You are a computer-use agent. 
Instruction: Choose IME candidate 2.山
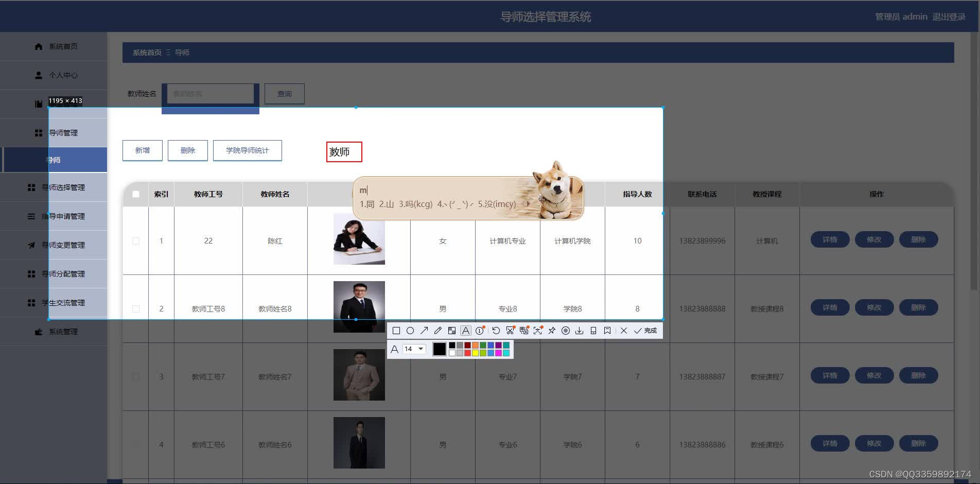(x=387, y=204)
